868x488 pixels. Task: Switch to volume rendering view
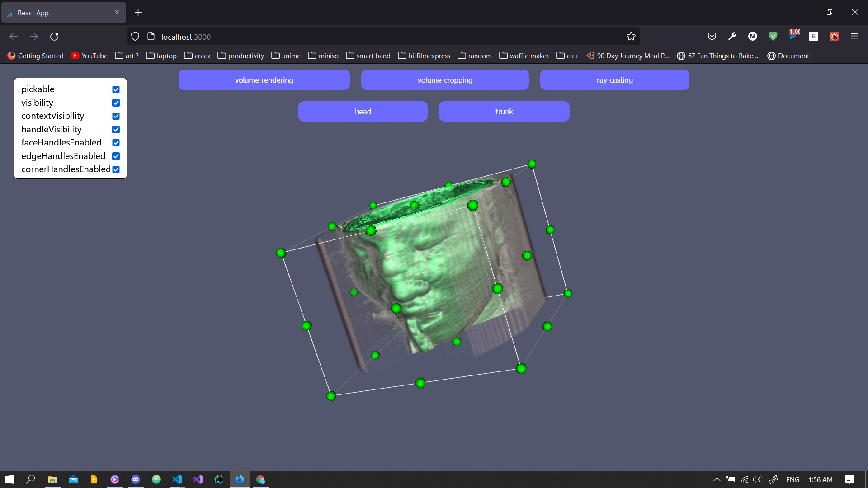tap(264, 80)
